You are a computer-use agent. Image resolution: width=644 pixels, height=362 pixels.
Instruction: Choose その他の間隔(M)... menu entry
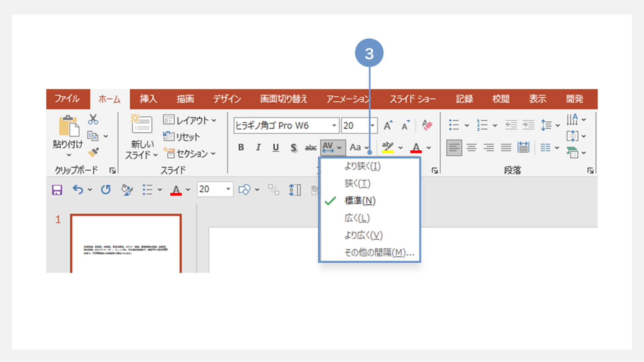pyautogui.click(x=369, y=252)
